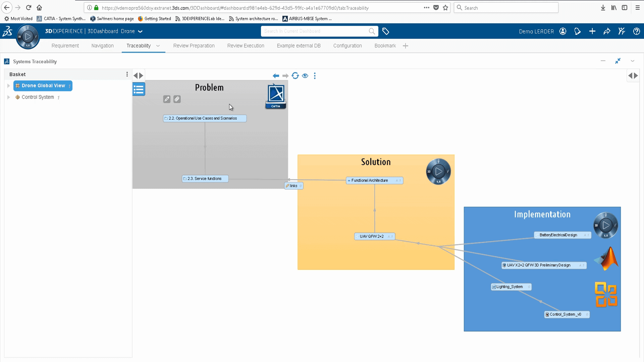
Task: Click the left-right panel toggle arrow
Action: coord(139,75)
